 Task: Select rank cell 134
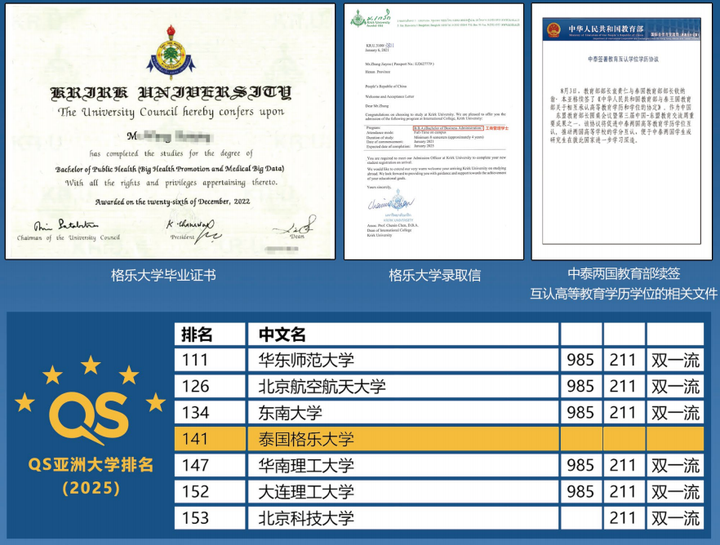click(x=210, y=412)
